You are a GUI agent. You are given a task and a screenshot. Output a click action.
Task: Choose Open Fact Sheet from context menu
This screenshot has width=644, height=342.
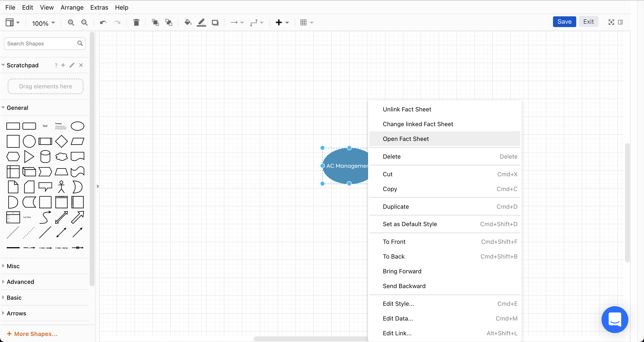pos(405,139)
